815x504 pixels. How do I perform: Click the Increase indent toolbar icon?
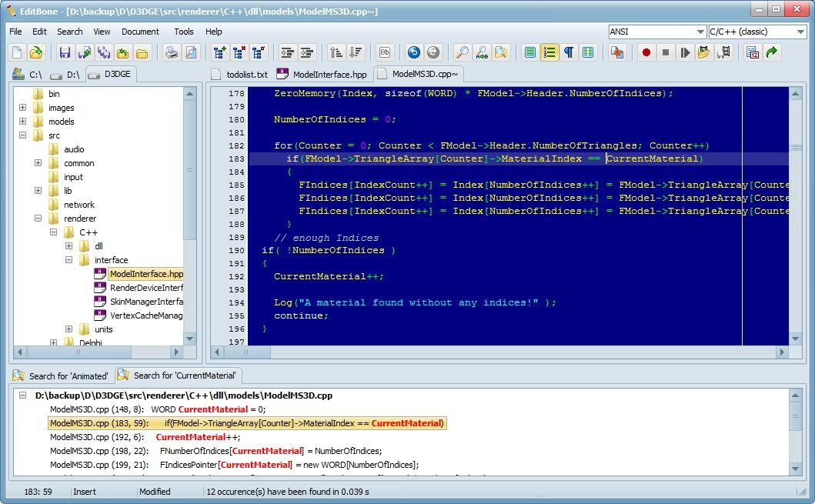[287, 52]
